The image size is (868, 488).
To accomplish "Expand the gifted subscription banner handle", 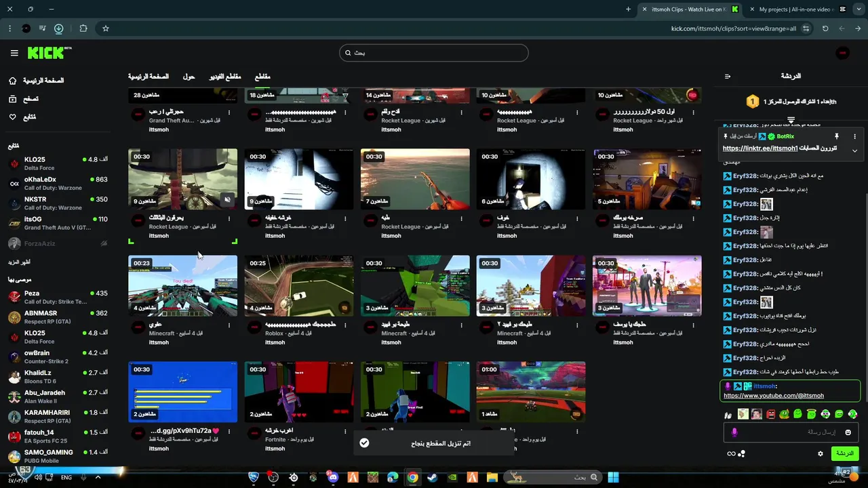I will [x=791, y=119].
